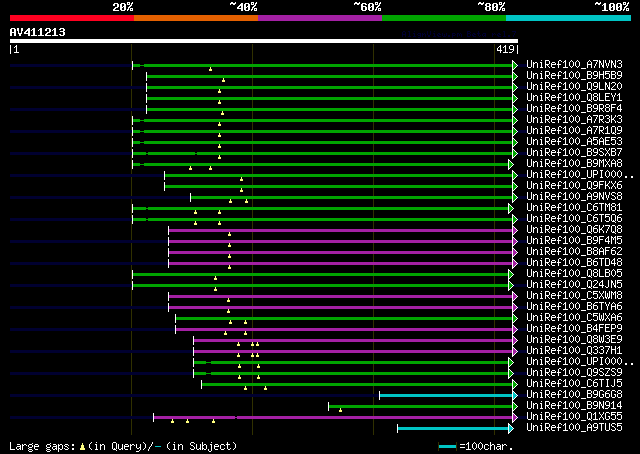Select the UniRef100_B9N914 label

[x=574, y=406]
